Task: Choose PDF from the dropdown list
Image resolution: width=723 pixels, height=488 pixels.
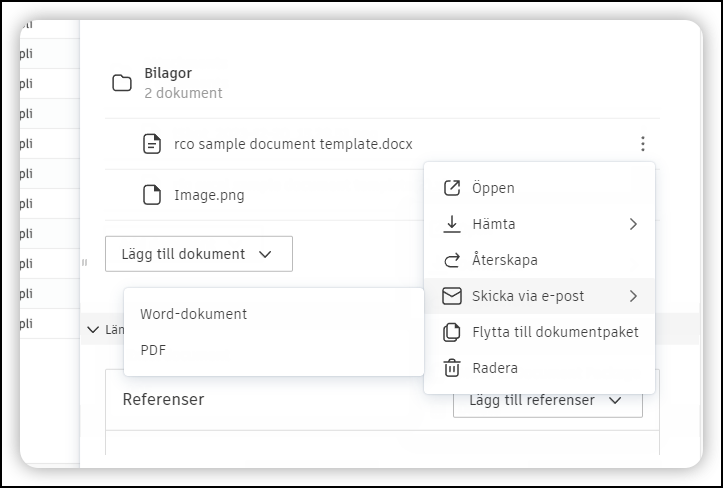Action: [153, 350]
